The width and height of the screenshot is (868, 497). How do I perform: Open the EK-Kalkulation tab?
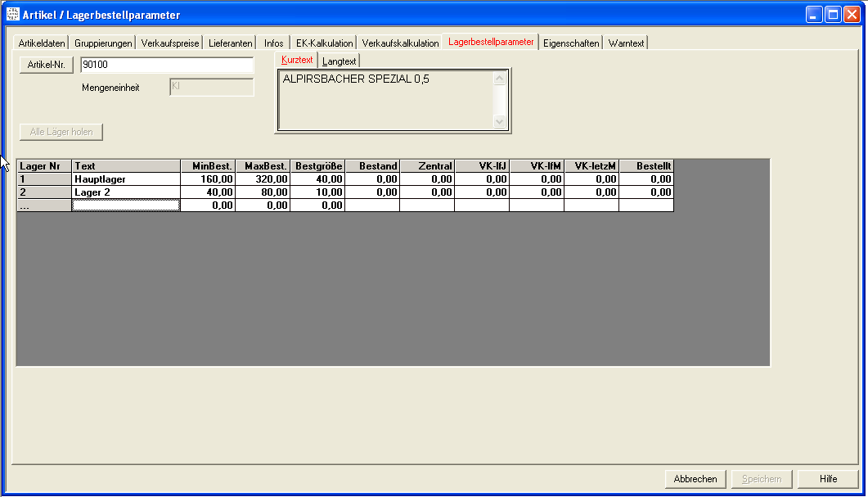click(x=325, y=43)
